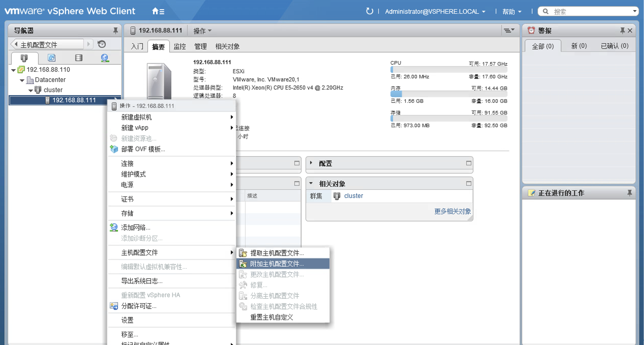This screenshot has height=345, width=644.
Task: Collapse the 192.168.88.110 tree node
Action: pyautogui.click(x=13, y=70)
